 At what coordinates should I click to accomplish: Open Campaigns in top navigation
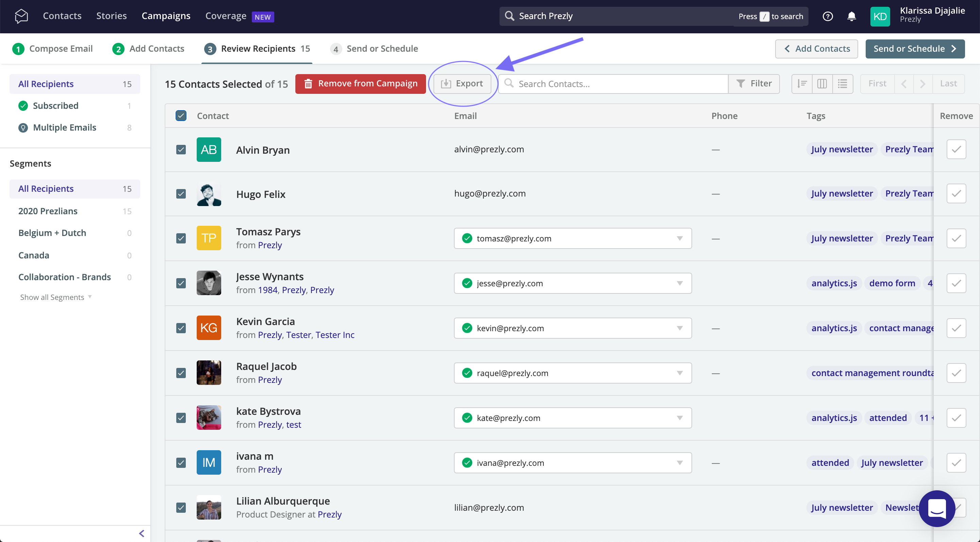(x=166, y=16)
